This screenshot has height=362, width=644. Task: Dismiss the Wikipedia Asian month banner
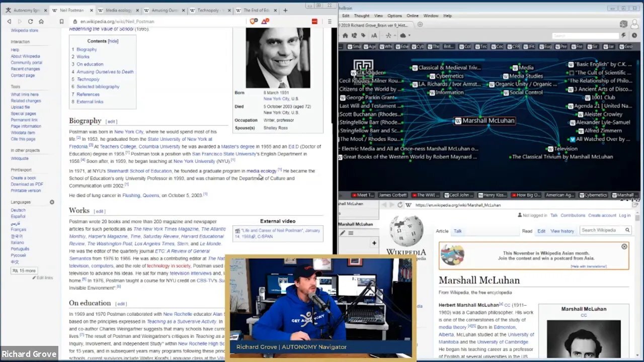tap(624, 247)
